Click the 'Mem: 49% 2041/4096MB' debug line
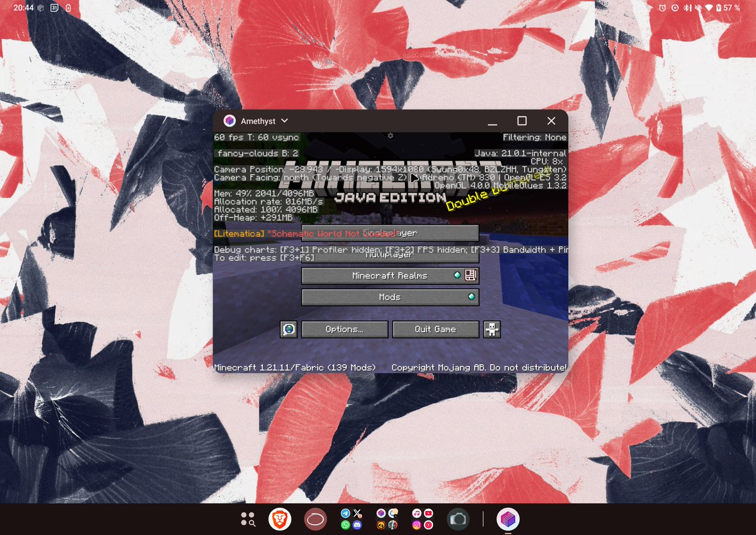756x535 pixels. (x=264, y=193)
